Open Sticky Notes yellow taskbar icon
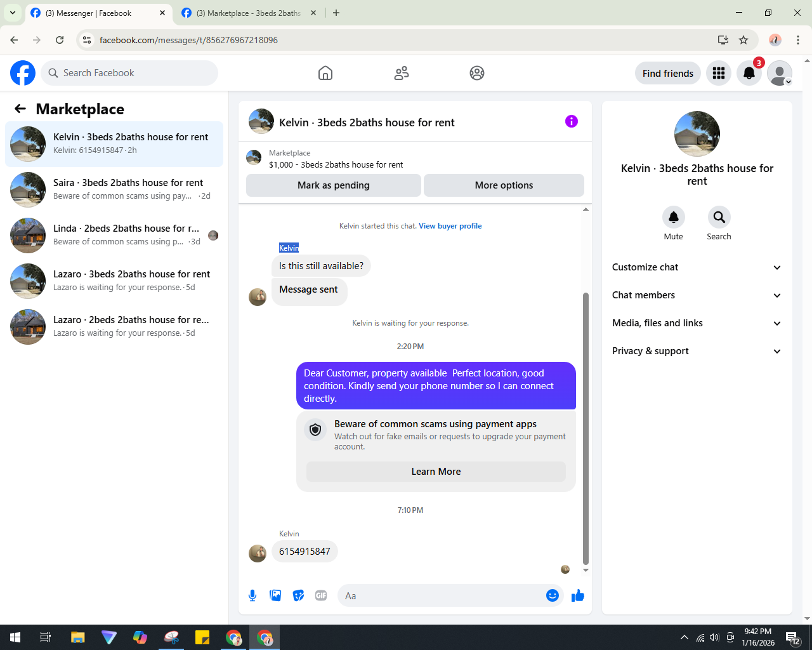Viewport: 812px width, 650px height. pyautogui.click(x=202, y=637)
